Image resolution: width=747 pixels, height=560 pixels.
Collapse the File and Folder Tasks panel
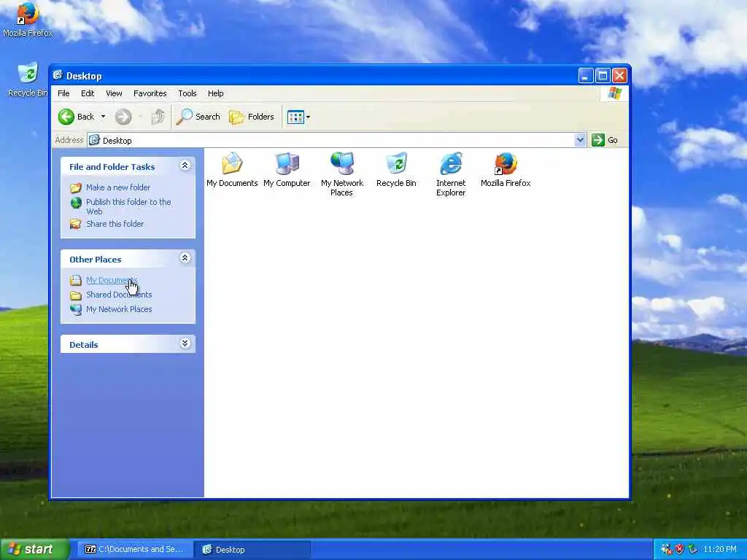pos(185,166)
